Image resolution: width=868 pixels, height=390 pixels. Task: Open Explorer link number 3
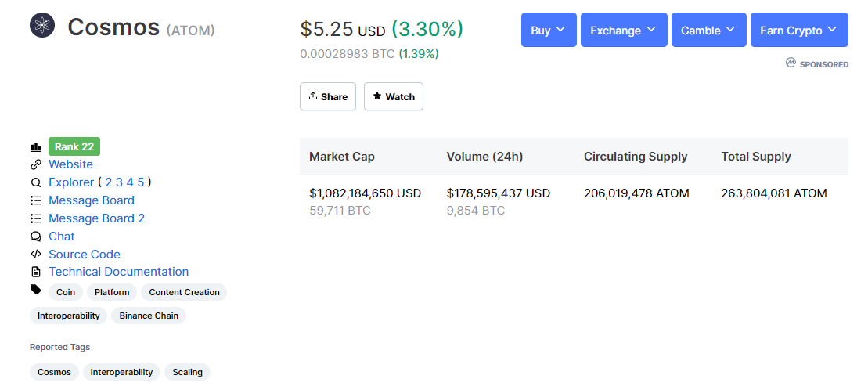click(119, 182)
